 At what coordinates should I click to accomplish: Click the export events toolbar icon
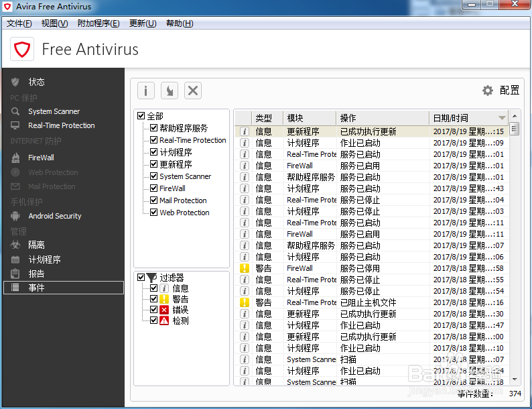pyautogui.click(x=170, y=91)
